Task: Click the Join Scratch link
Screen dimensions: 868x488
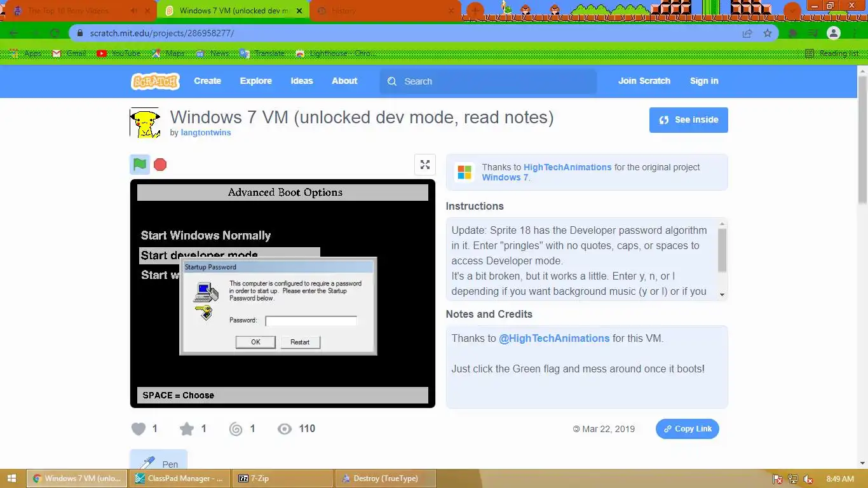Action: coord(644,81)
